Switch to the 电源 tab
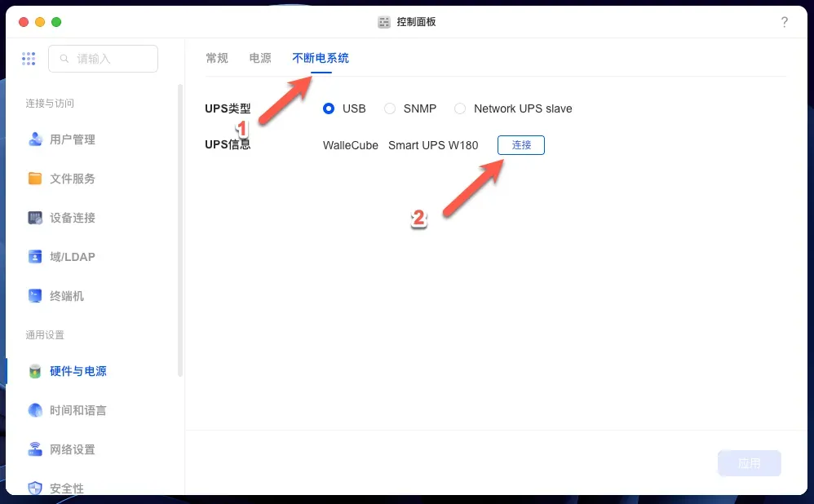Image resolution: width=814 pixels, height=504 pixels. tap(260, 58)
